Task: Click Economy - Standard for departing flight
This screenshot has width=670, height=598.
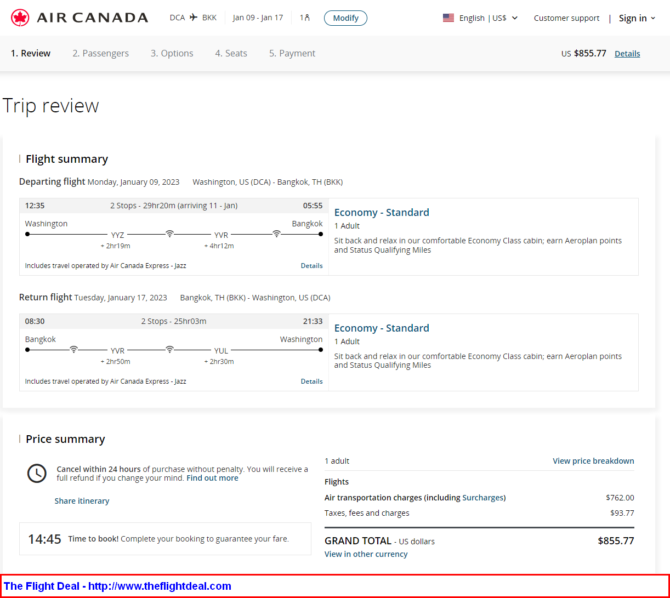Action: (x=382, y=212)
